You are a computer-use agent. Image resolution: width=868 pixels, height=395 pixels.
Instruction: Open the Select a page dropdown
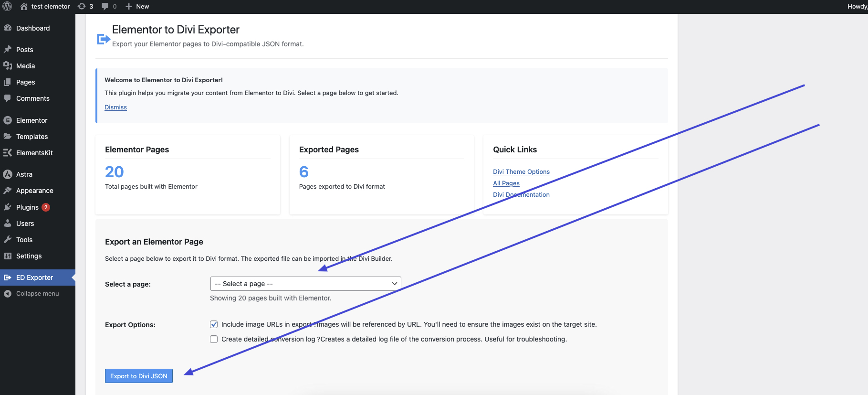coord(305,284)
